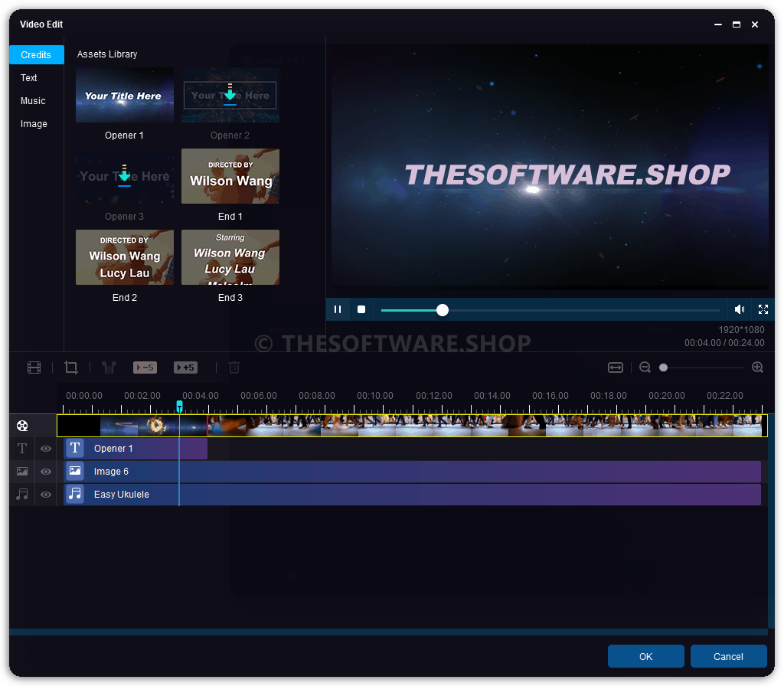Switch to the Music tab
This screenshot has height=686, width=784.
[33, 101]
